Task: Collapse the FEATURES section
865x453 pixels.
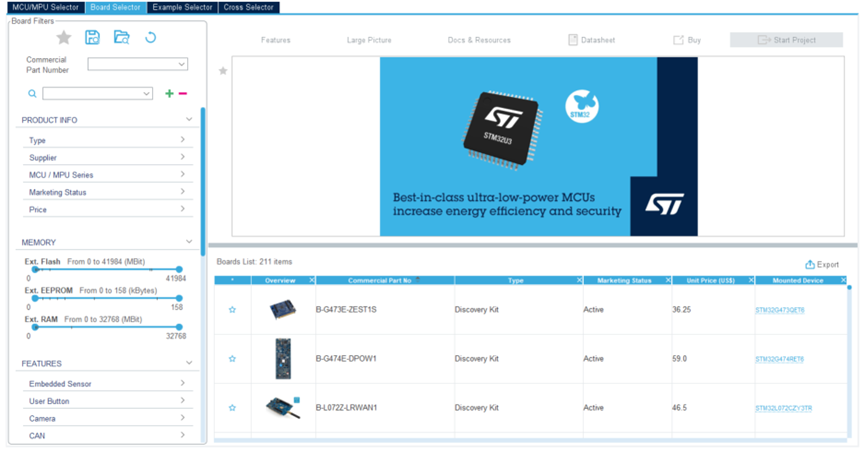Action: click(189, 363)
